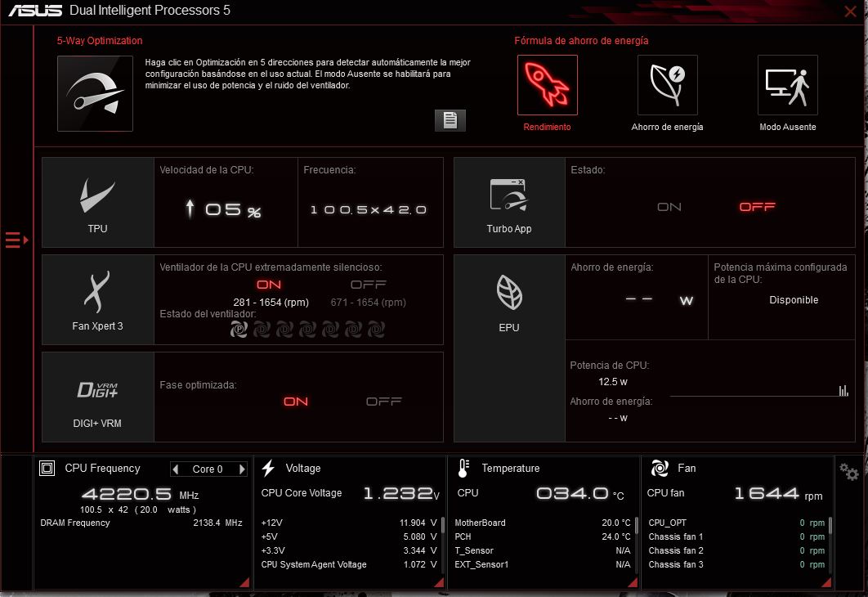Click the MotherBoard temperature row
Viewport: 868px width, 597px height.
543,523
